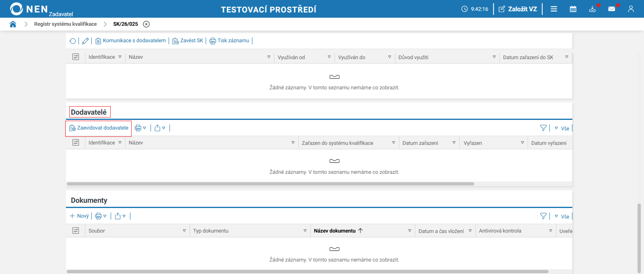Click Tisk záznamu print action
This screenshot has width=644, height=274.
[229, 41]
